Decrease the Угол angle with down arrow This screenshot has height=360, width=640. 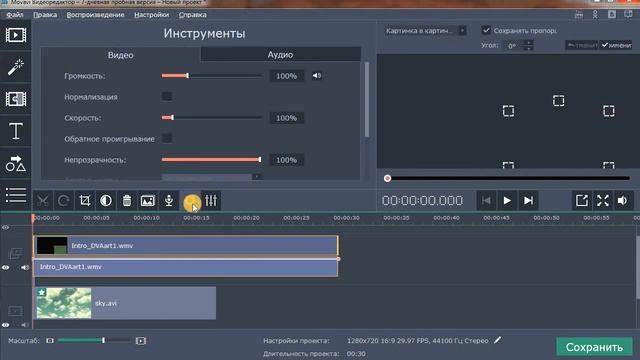click(x=528, y=48)
